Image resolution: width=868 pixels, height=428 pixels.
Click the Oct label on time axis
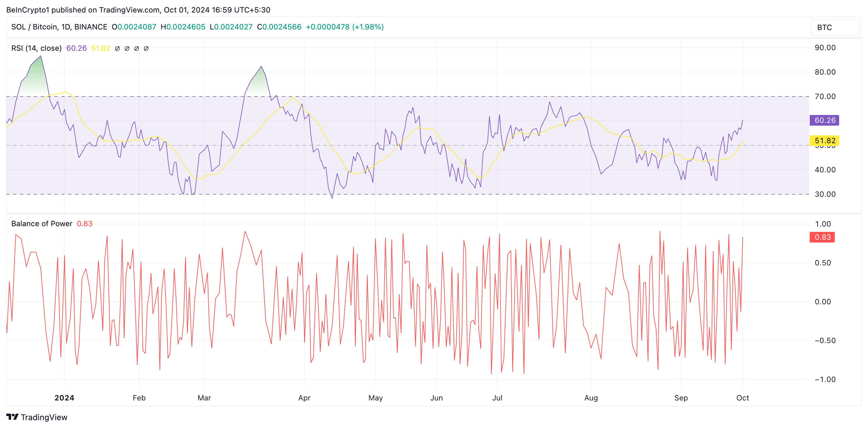point(743,398)
